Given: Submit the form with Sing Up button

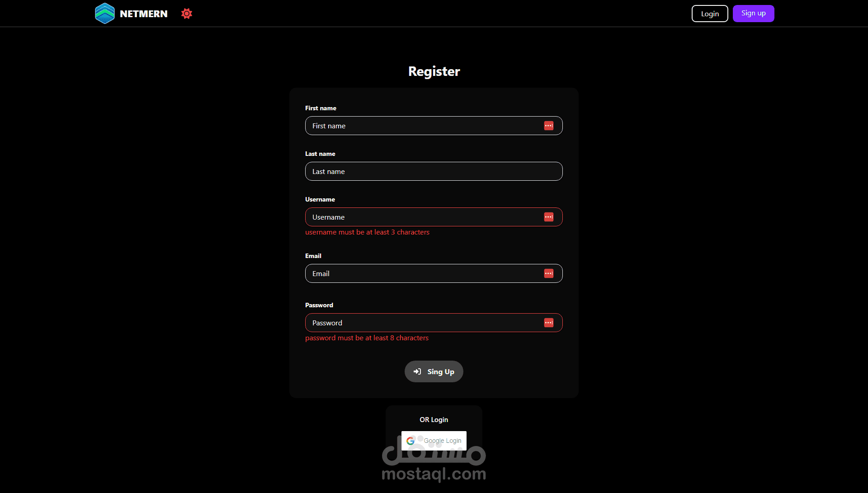Looking at the screenshot, I should coord(440,371).
